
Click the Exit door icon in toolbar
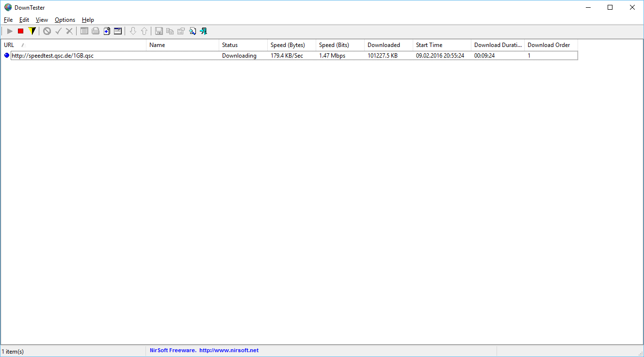pyautogui.click(x=204, y=31)
